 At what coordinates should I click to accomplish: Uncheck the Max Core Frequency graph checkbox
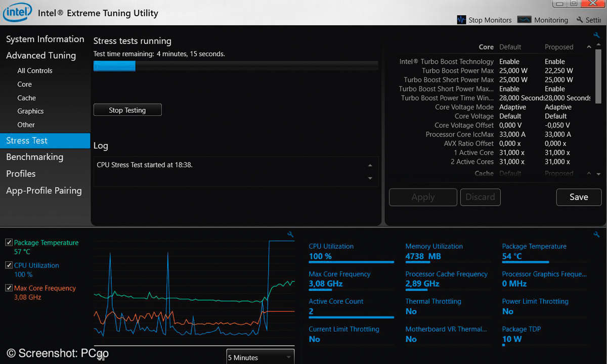[x=9, y=288]
